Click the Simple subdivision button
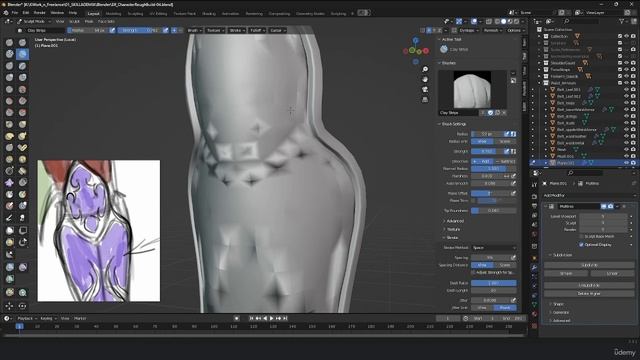640x360 pixels. pyautogui.click(x=566, y=273)
